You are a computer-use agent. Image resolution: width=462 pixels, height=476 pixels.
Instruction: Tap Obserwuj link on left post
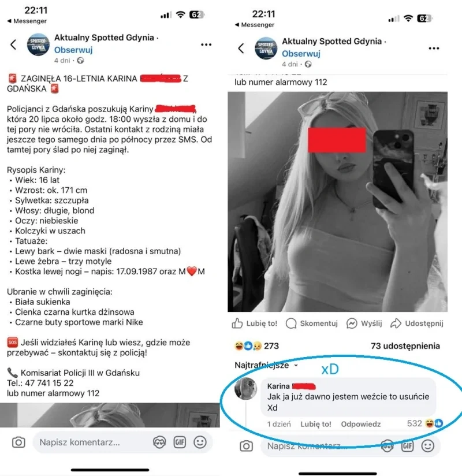(x=73, y=50)
